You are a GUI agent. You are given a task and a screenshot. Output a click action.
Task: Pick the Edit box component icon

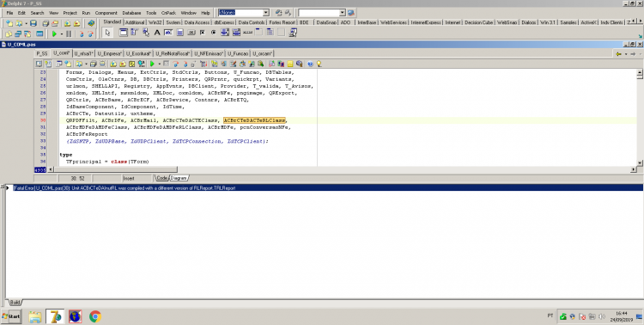(x=168, y=33)
